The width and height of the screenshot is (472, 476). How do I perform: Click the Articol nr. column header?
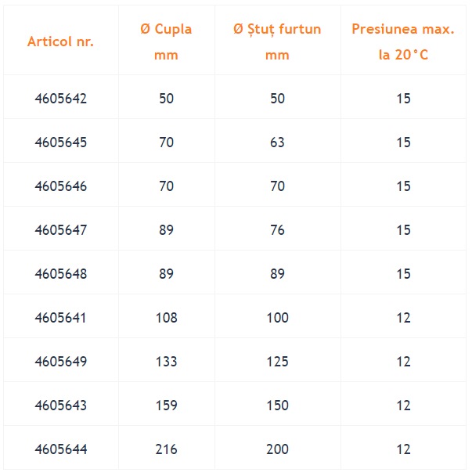(60, 41)
